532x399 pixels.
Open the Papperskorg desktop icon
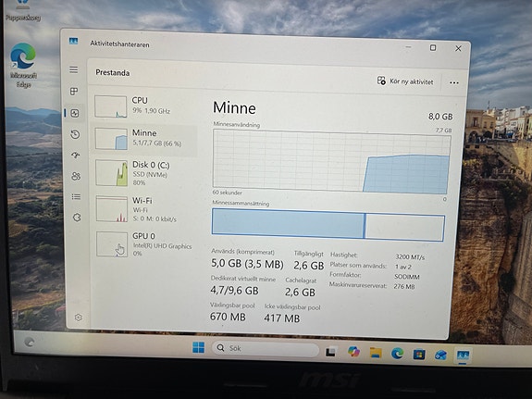tap(23, 11)
